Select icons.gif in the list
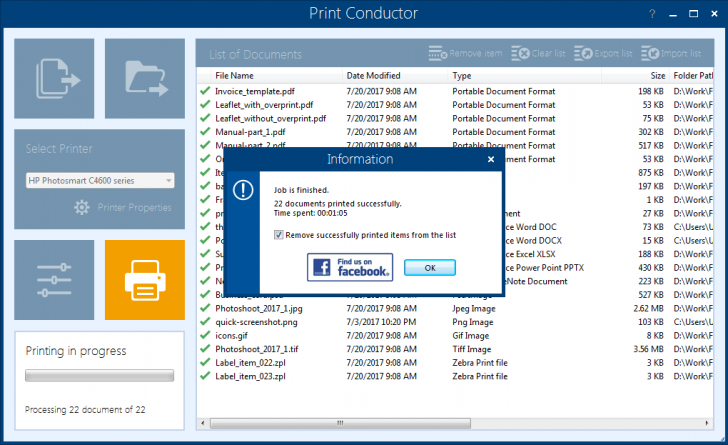Screen dimensions: 728x445 pos(231,335)
